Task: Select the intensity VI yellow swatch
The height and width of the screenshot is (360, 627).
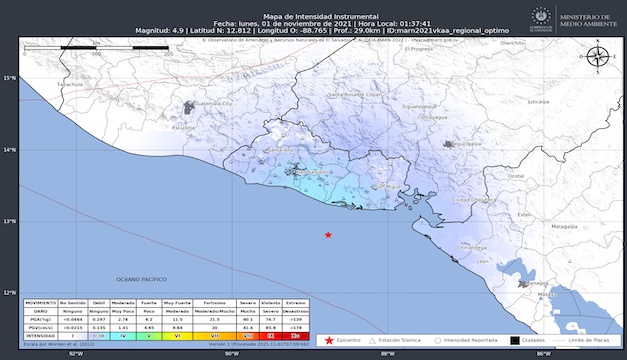Action: [x=178, y=336]
